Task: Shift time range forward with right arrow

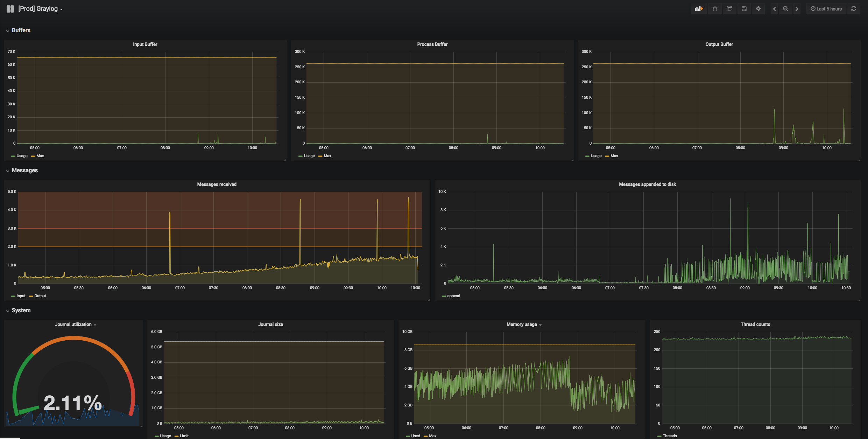Action: point(797,9)
